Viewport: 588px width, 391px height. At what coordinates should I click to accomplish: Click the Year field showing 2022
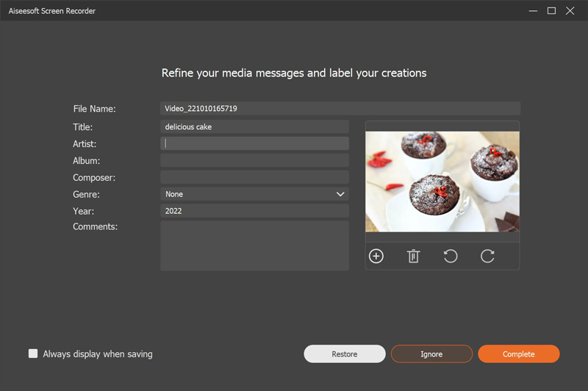point(254,211)
